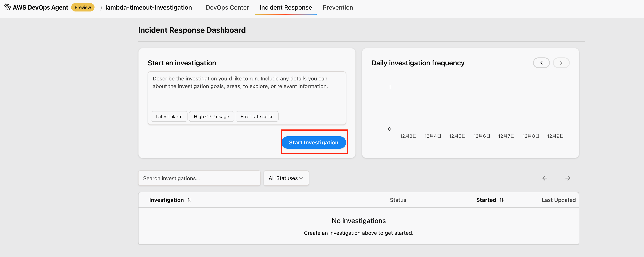Click the Preview badge

click(83, 7)
